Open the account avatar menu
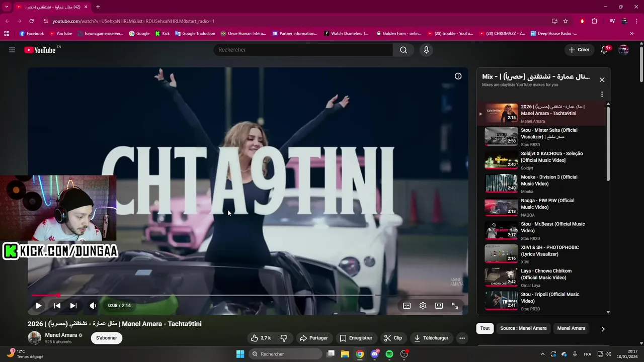Screen dimensions: 644x362 click(x=623, y=50)
